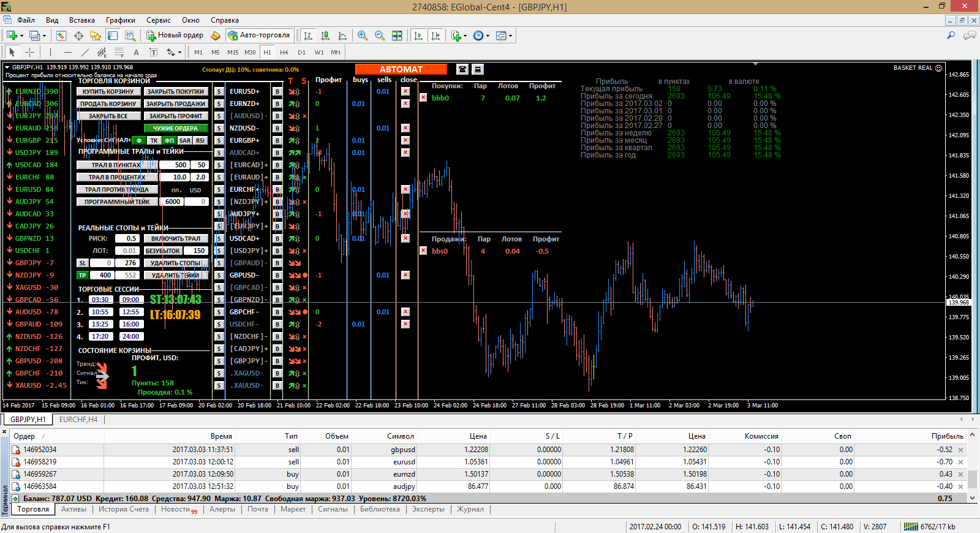Click the tile windows icon
This screenshot has width=980, height=533.
397,36
